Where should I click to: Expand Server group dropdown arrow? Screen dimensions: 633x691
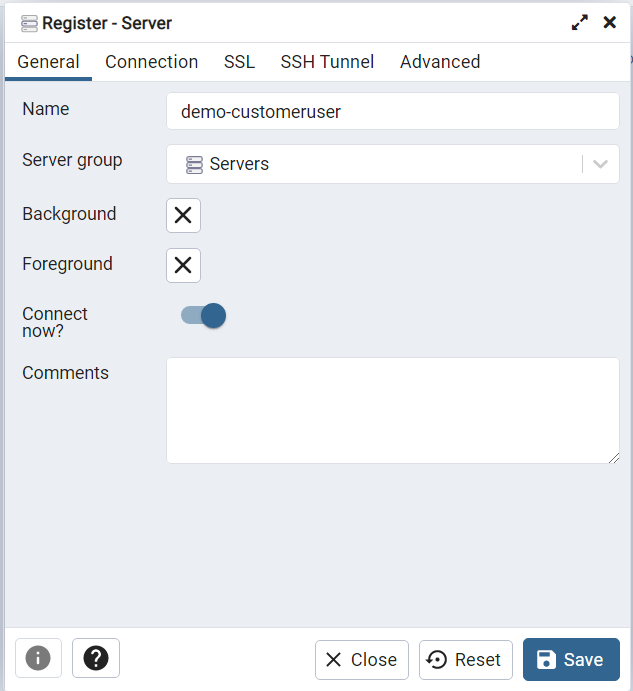pos(600,164)
